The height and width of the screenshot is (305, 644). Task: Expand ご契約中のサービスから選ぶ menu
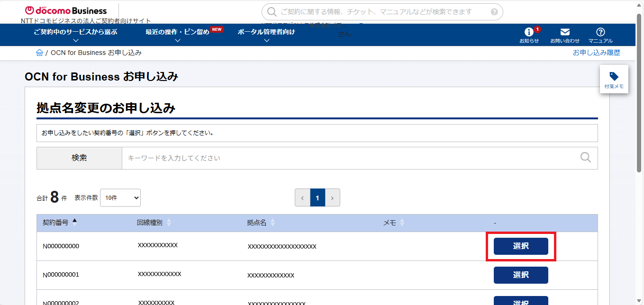[x=75, y=32]
